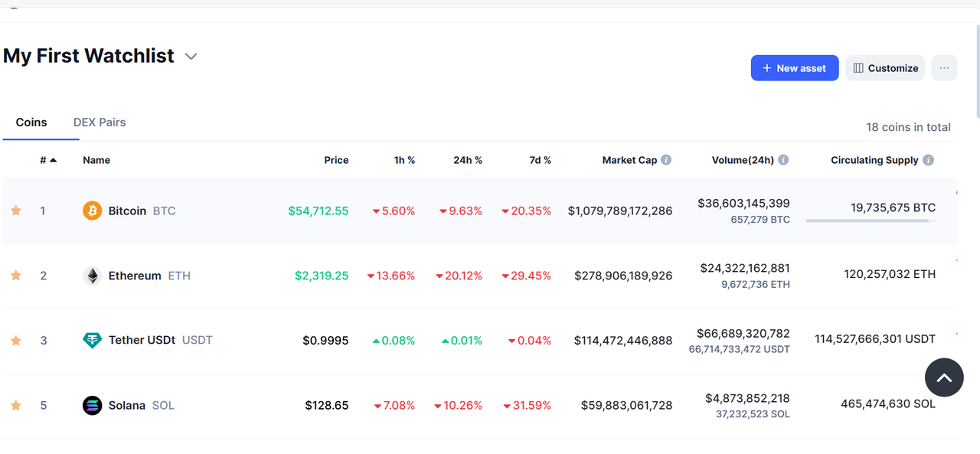
Task: Sort by the Name column header
Action: 96,160
